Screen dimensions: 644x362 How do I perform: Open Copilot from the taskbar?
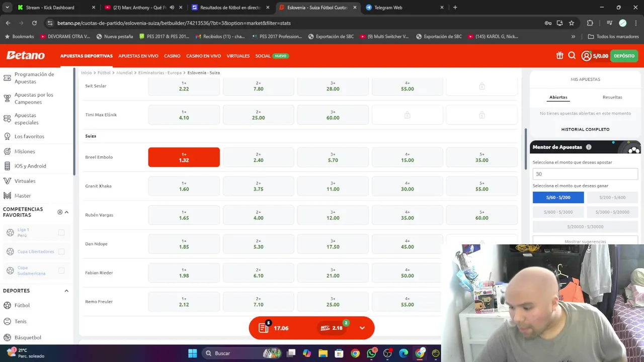307,353
